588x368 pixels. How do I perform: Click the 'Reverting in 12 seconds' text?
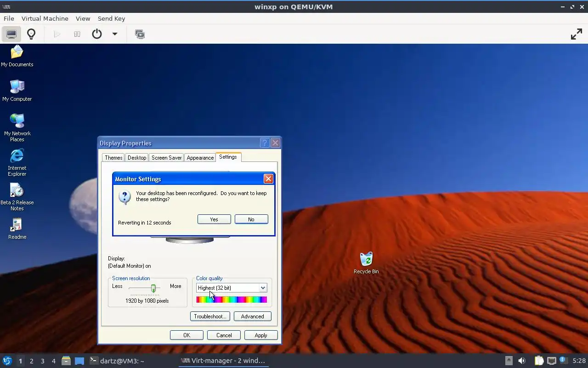(144, 223)
